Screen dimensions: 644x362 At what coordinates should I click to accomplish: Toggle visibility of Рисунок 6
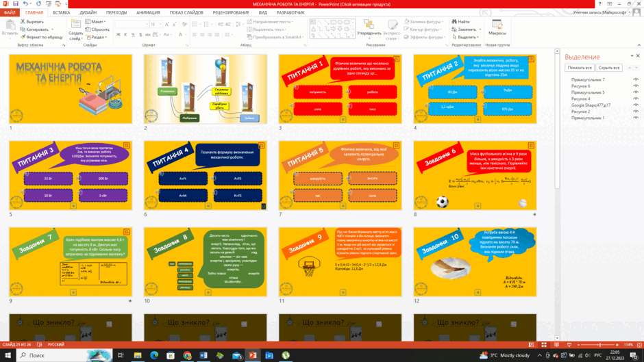[636, 86]
